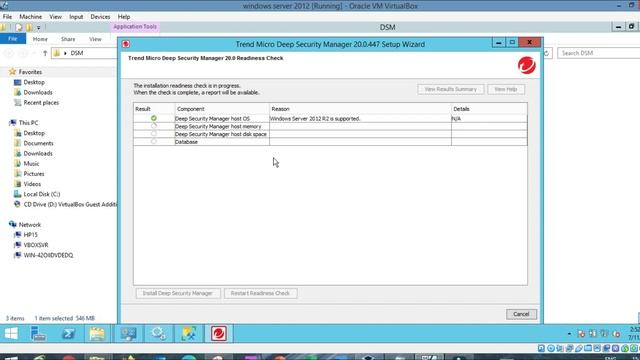Go up one folder with the Explorer up arrow
This screenshot has width=640, height=360.
coord(45,53)
